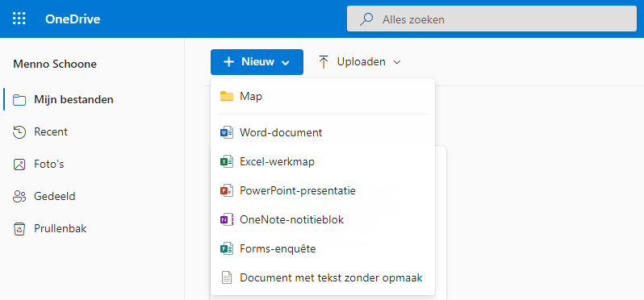This screenshot has height=300, width=644.
Task: Click the search magnifier icon
Action: coord(366,19)
